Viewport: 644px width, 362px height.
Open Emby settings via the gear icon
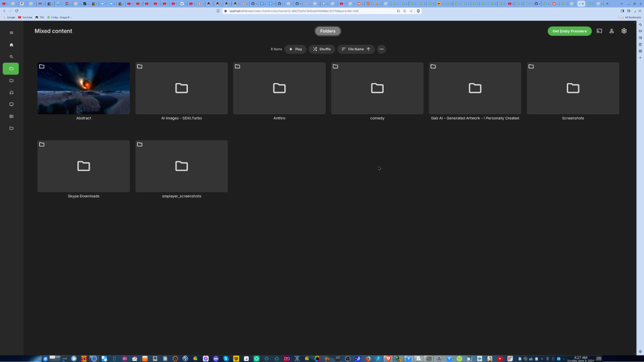click(624, 31)
